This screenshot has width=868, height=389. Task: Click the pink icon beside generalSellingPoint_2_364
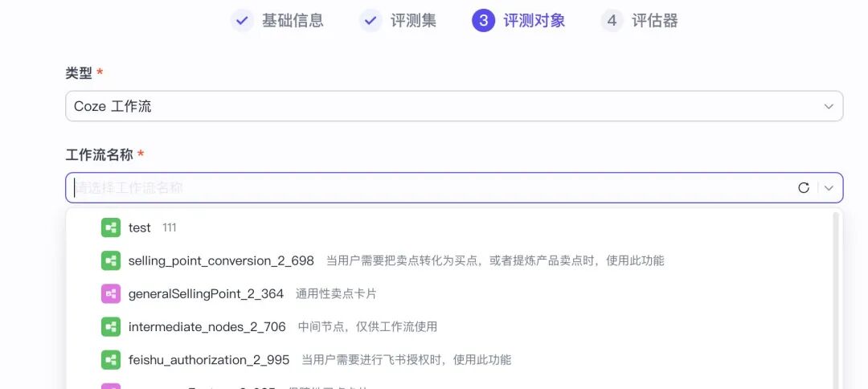click(x=111, y=294)
